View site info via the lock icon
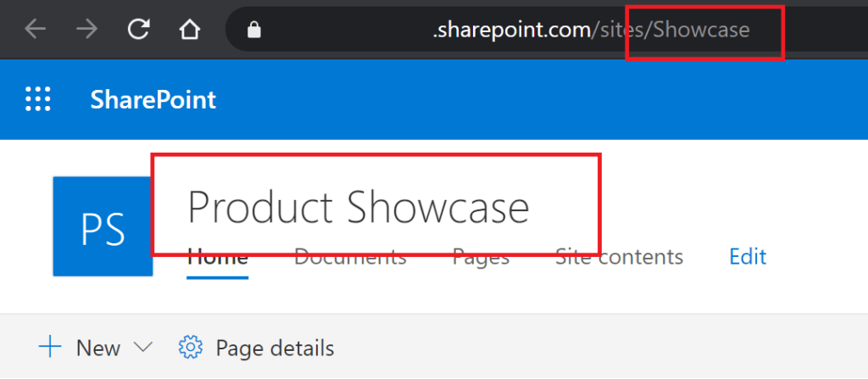The image size is (868, 379). coord(253,31)
